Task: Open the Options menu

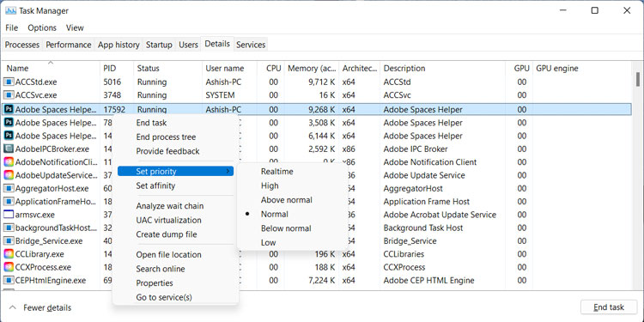Action: [x=42, y=28]
